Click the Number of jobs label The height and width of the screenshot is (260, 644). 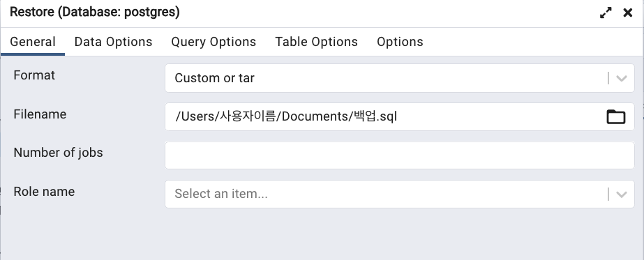pyautogui.click(x=59, y=153)
